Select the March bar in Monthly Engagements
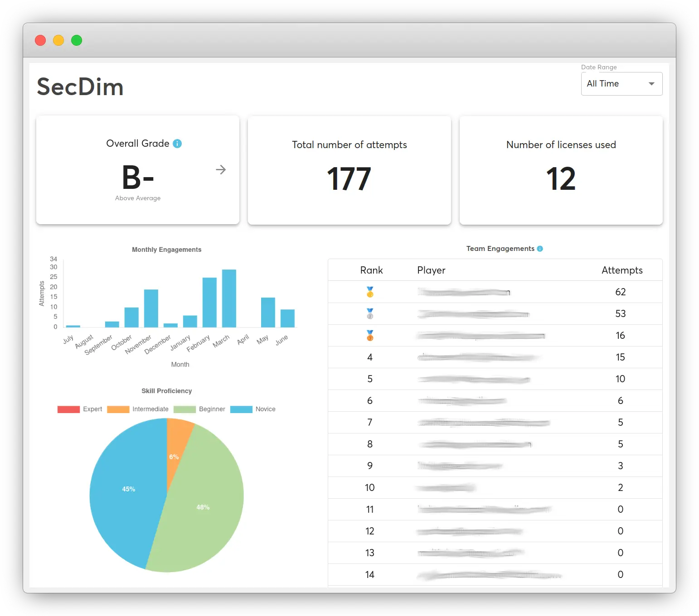 (229, 299)
